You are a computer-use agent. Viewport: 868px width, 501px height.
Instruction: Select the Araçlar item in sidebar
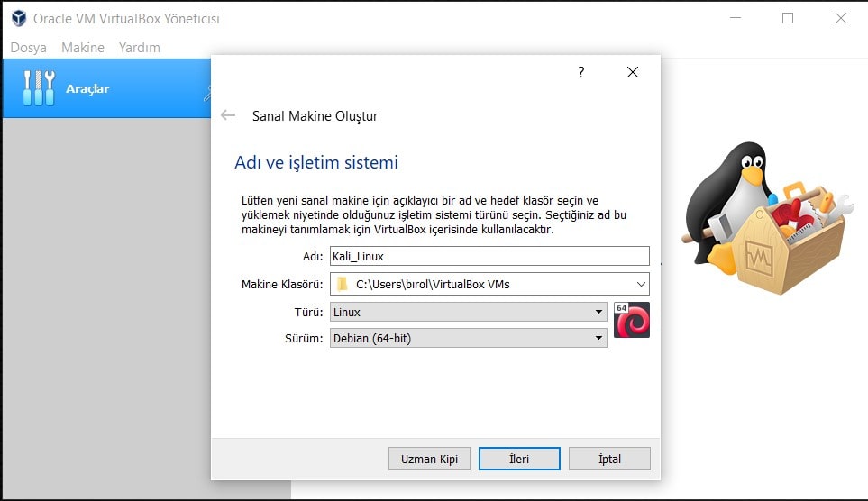(107, 88)
